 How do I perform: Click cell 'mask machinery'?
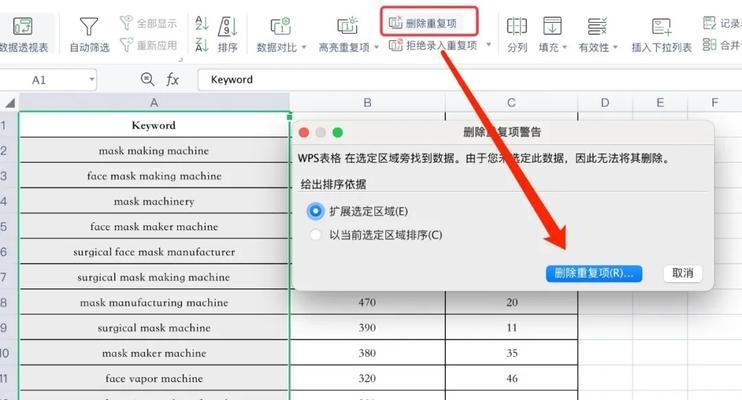click(154, 201)
